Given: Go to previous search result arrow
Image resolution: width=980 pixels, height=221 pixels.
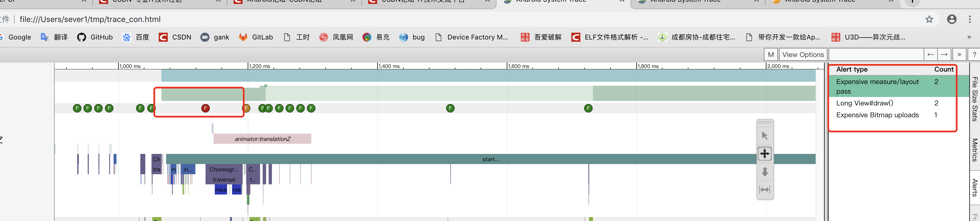Looking at the screenshot, I should click(930, 54).
